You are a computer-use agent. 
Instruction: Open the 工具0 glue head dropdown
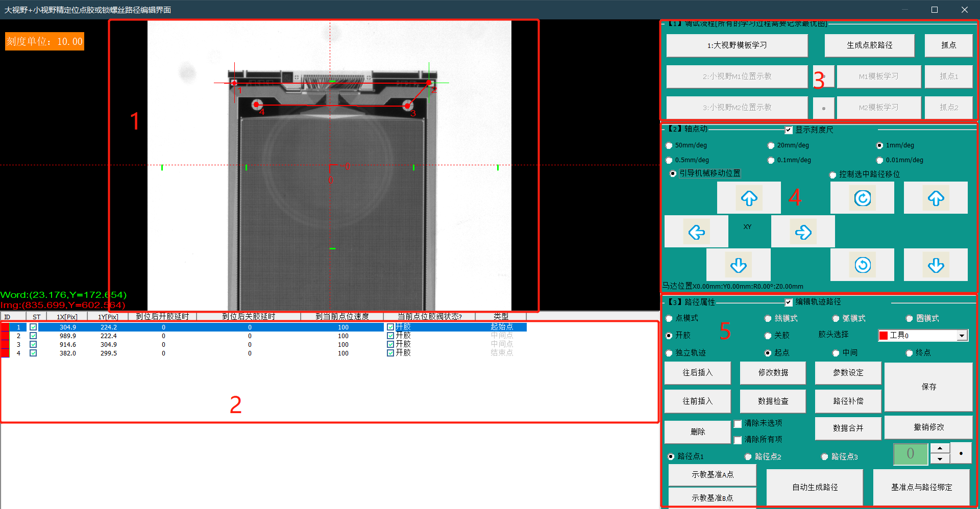(962, 335)
